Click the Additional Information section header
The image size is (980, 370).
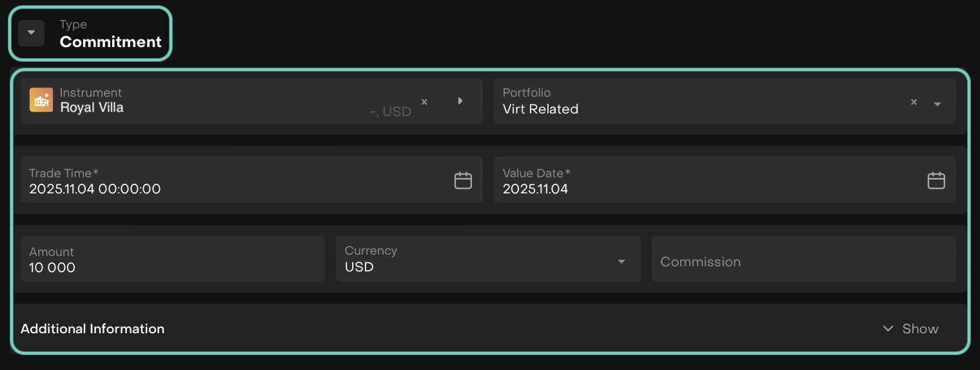tap(93, 329)
